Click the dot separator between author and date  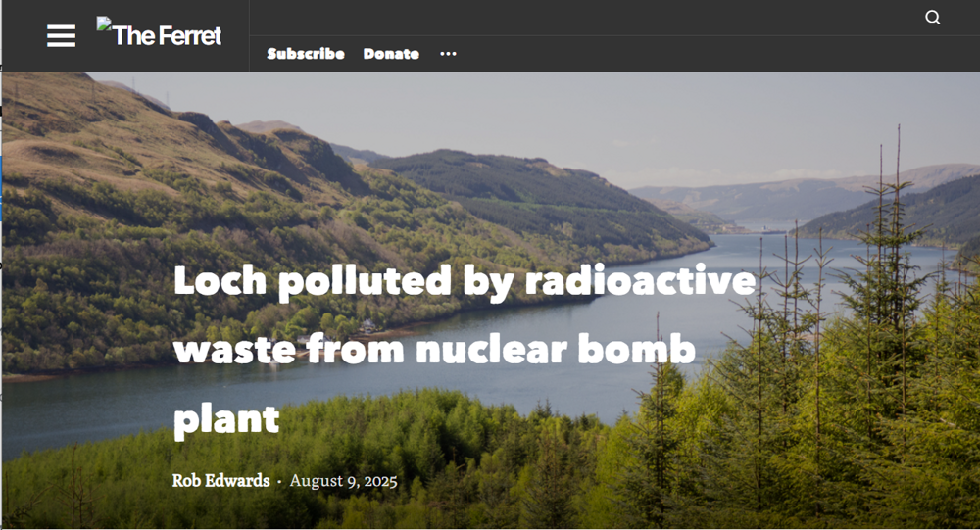point(279,482)
